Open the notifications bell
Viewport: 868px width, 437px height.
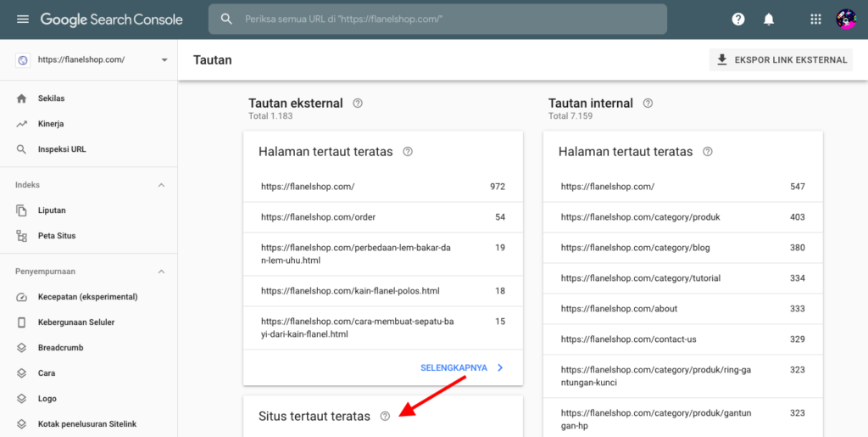pos(768,20)
